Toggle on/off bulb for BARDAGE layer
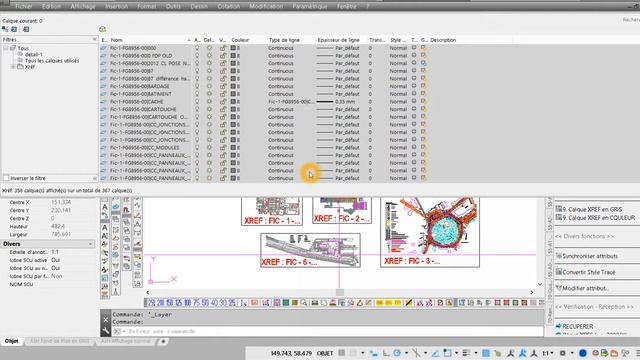Screen dimensions: 640x360 pyautogui.click(x=197, y=86)
